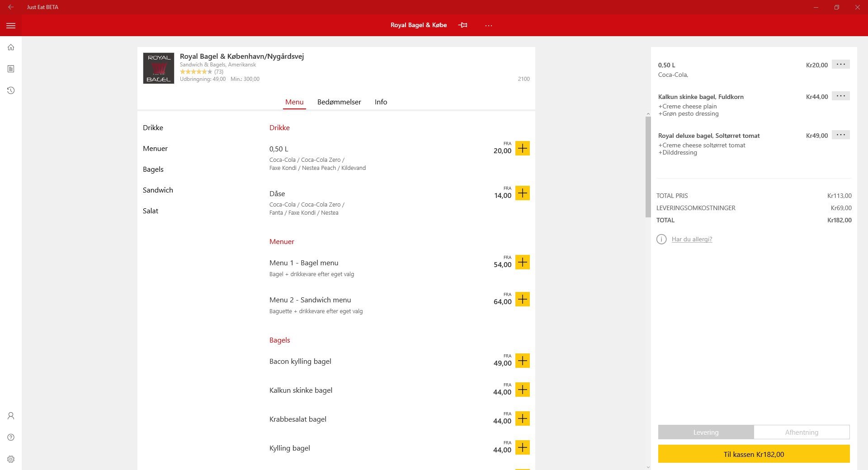
Task: Click the restaurant star rating
Action: (x=196, y=71)
